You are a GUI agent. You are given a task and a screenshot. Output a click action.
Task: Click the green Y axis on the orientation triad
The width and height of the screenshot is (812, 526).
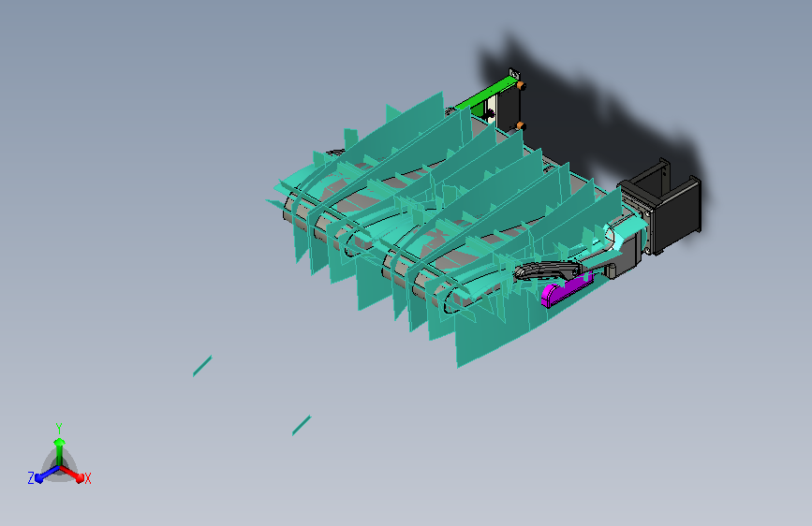(60, 452)
